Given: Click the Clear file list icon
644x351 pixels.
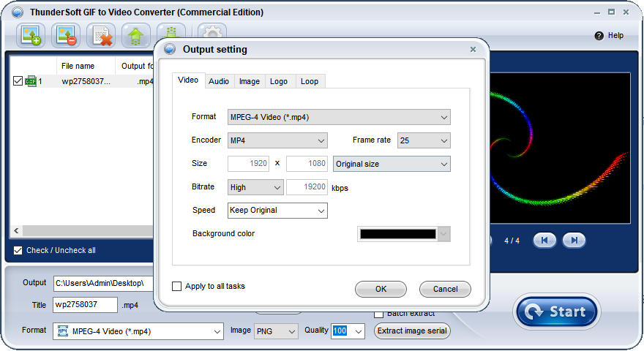Looking at the screenshot, I should (101, 36).
